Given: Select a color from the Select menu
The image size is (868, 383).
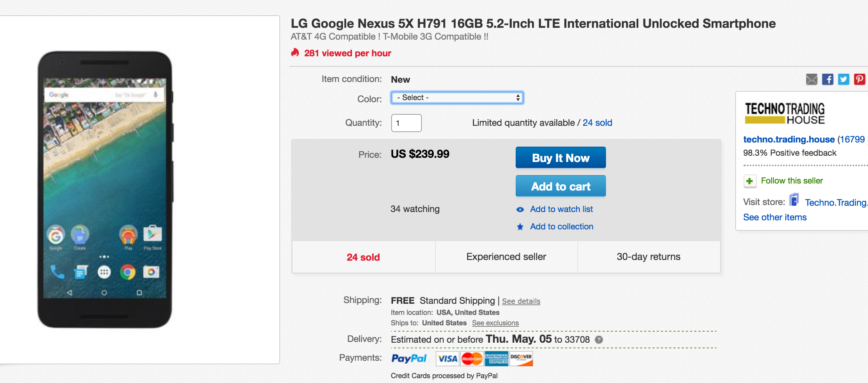Looking at the screenshot, I should click(x=457, y=97).
